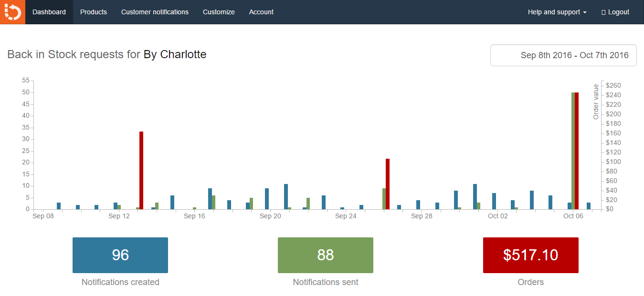Go to the Products page

tap(94, 12)
